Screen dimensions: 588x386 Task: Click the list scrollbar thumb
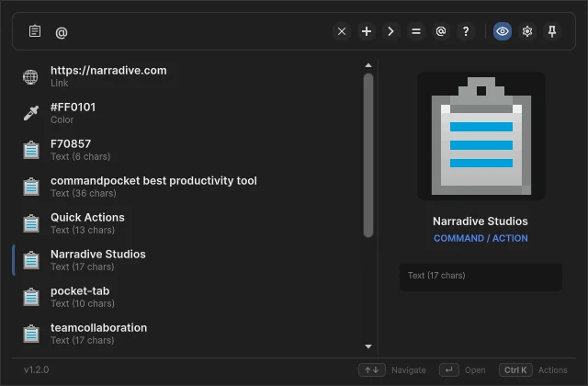point(368,155)
